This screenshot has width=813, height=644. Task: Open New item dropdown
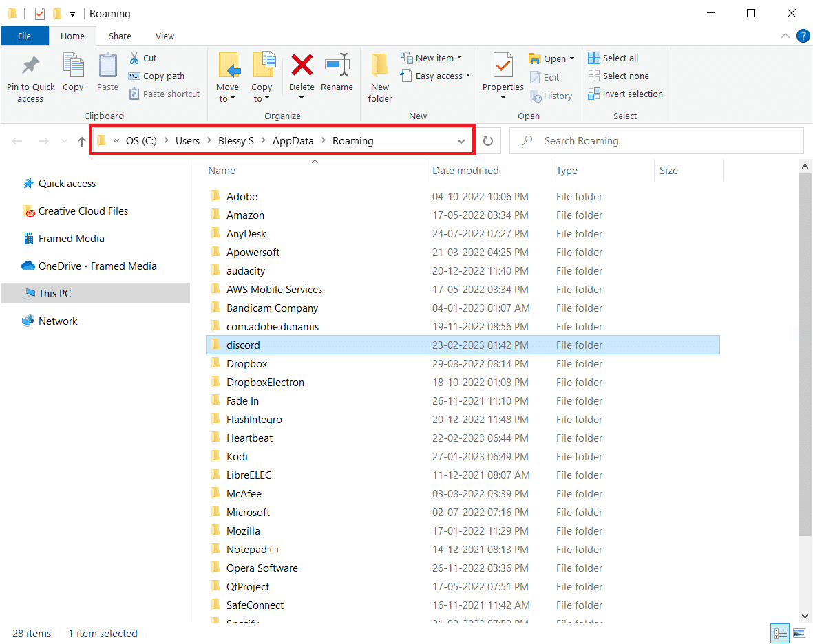coord(432,58)
